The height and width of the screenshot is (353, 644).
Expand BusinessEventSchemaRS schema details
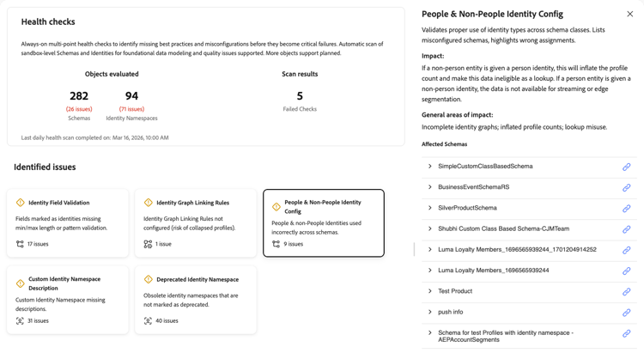tap(430, 187)
